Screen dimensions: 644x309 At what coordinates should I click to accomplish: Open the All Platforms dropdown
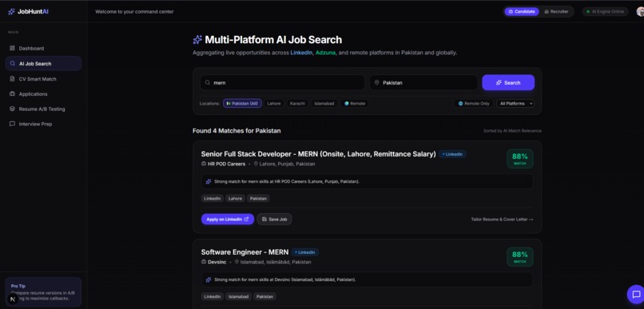click(515, 104)
